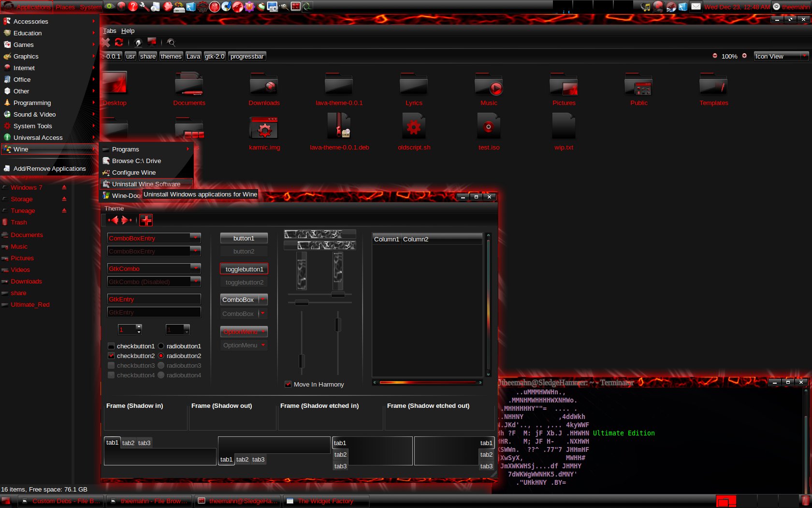Eject the Windows 7 volume in sidebar

point(64,187)
